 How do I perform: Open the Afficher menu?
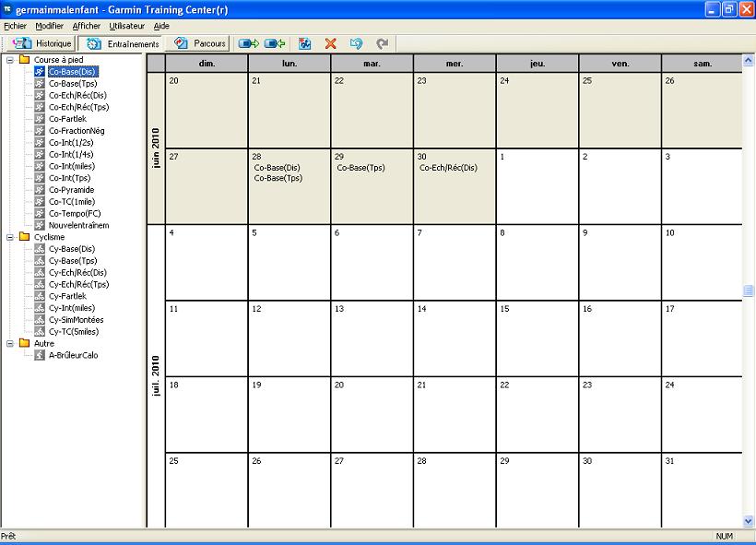pyautogui.click(x=87, y=26)
